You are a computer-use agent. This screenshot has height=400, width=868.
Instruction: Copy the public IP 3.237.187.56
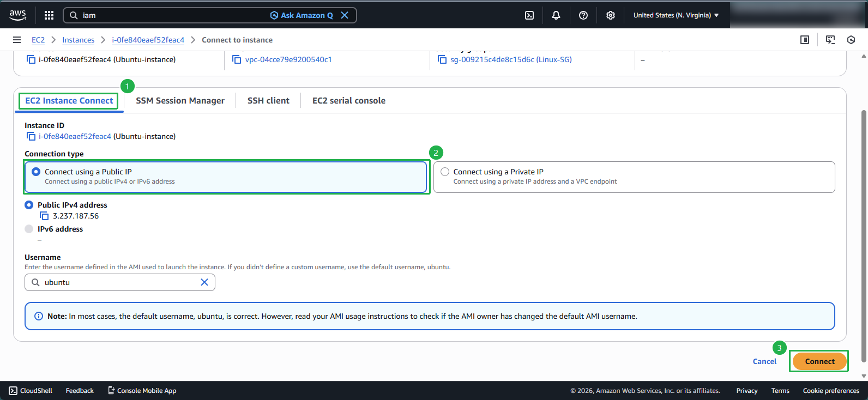pos(44,216)
